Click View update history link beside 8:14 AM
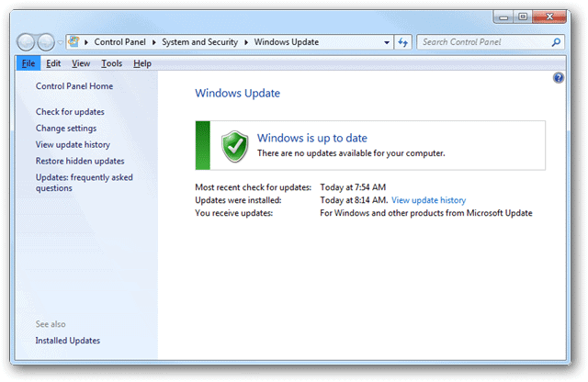The height and width of the screenshot is (382, 588). click(428, 200)
